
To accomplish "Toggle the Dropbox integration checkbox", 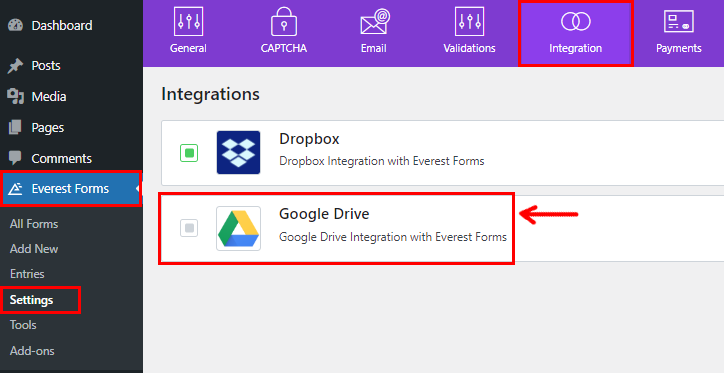I will pos(189,153).
